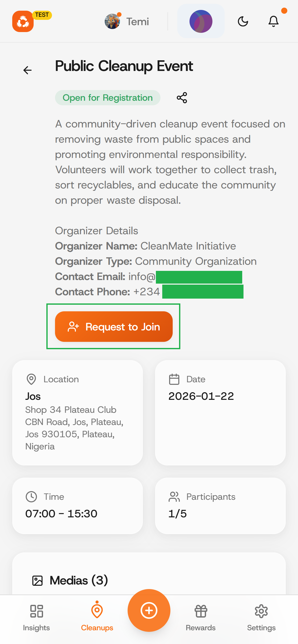Open the Participants 1/5 card
Image resolution: width=298 pixels, height=644 pixels.
pyautogui.click(x=220, y=506)
